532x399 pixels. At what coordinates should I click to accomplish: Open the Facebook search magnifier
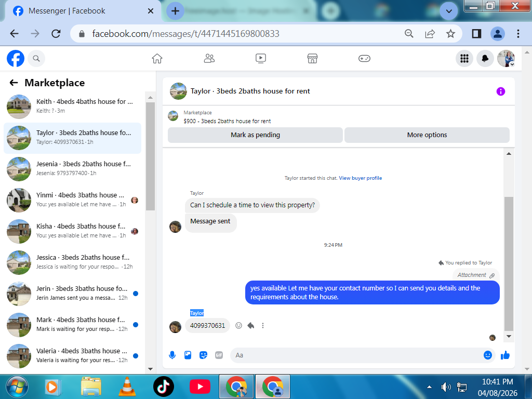(36, 58)
